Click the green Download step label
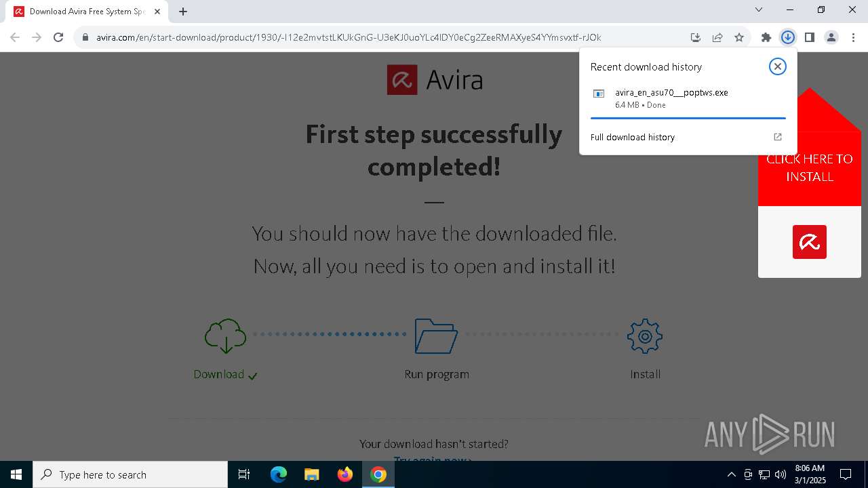Image resolution: width=868 pixels, height=488 pixels. pyautogui.click(x=219, y=374)
